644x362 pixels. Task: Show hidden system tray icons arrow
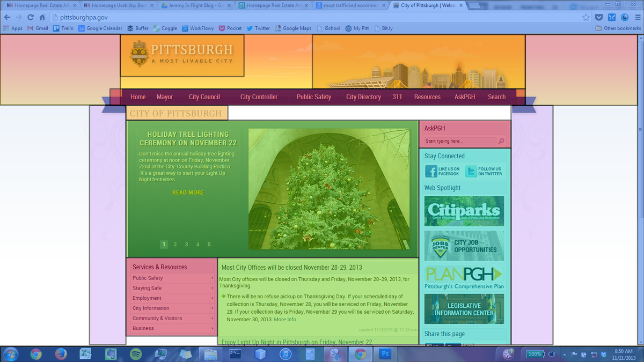coord(565,354)
